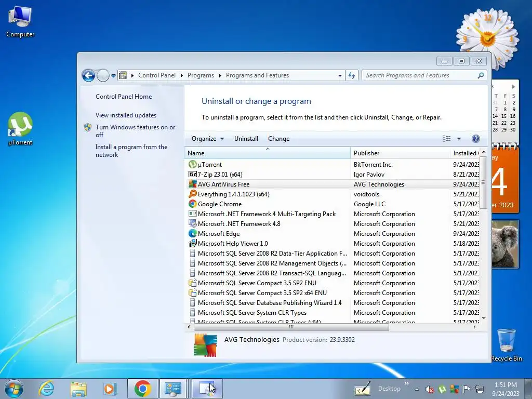
Task: Click the .NET Framework 4.8 row icon
Action: coord(192,223)
